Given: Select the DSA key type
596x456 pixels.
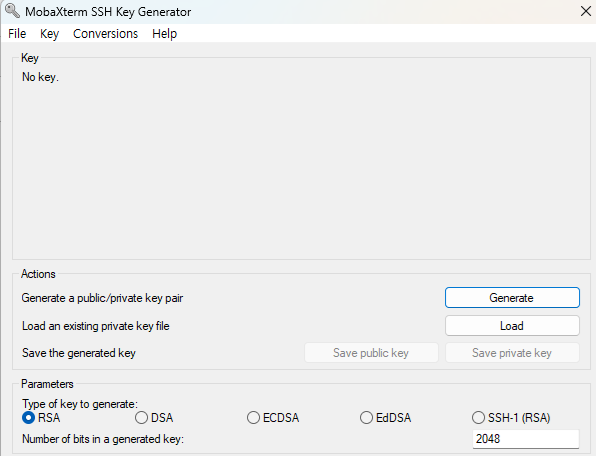Looking at the screenshot, I should [154, 418].
